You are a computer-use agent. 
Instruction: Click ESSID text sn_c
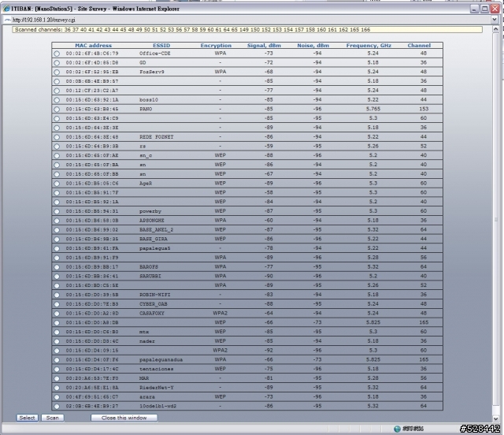(146, 155)
